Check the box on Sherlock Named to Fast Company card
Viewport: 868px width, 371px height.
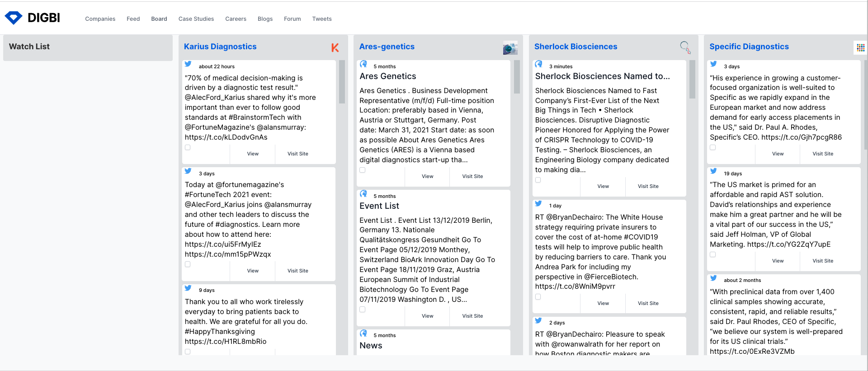[x=538, y=180]
